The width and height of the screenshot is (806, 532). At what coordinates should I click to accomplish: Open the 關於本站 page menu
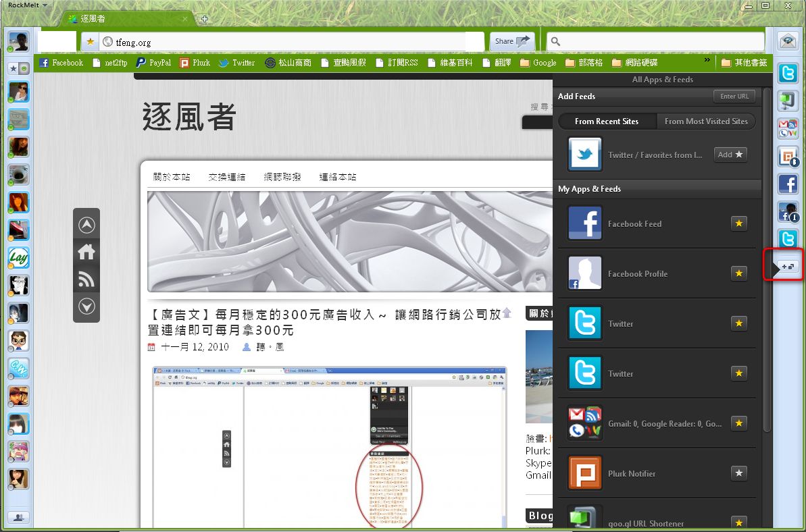[172, 177]
